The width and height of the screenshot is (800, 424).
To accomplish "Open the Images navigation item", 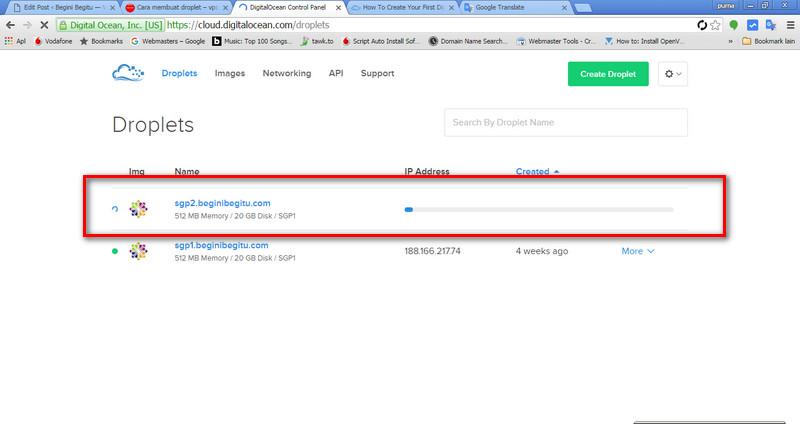I will 230,73.
